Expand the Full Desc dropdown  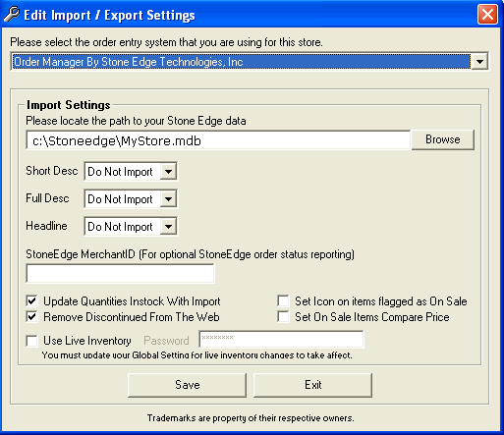coord(168,198)
